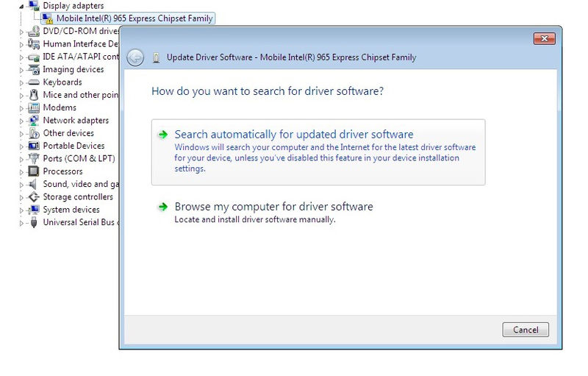Image resolution: width=588 pixels, height=376 pixels.
Task: Click the Processors category icon
Action: click(x=33, y=171)
